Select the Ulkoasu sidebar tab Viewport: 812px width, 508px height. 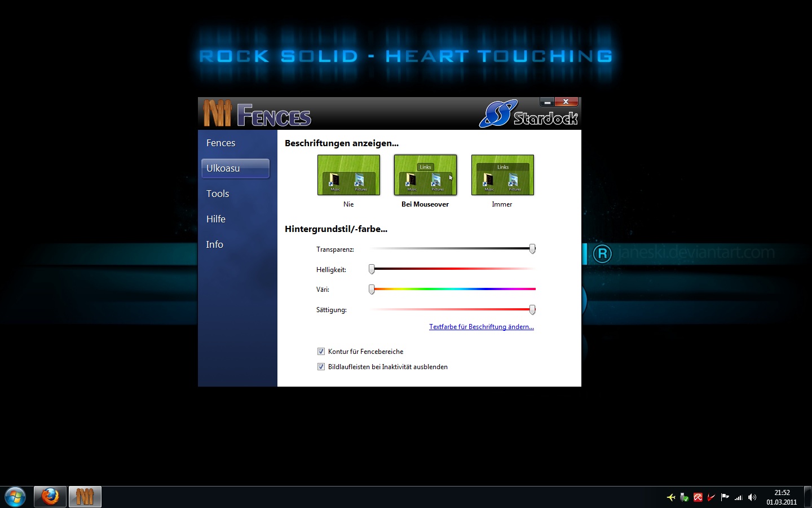(x=235, y=168)
